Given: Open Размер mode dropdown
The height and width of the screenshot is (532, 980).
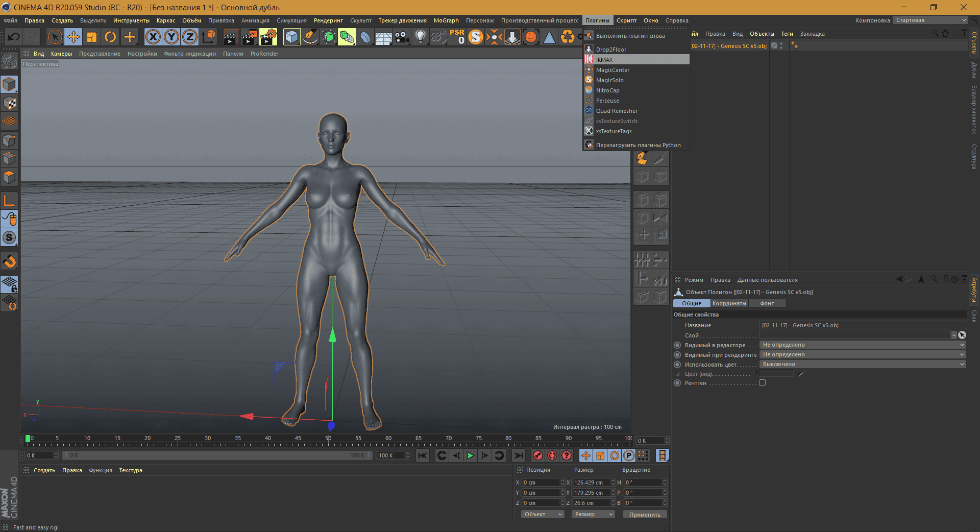Looking at the screenshot, I should click(x=593, y=514).
